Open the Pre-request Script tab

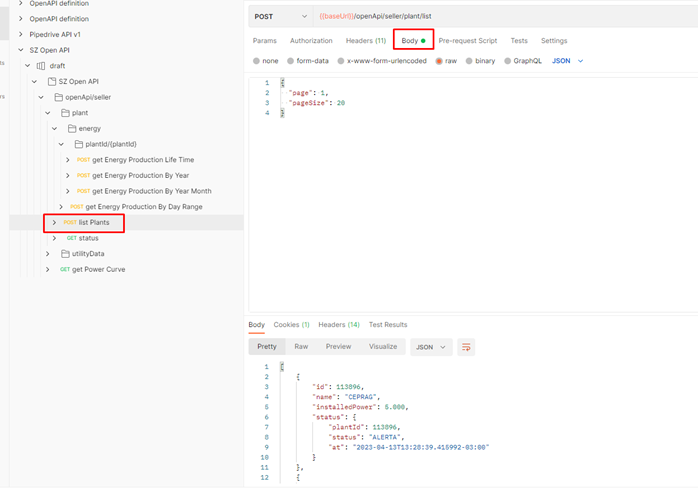point(467,41)
